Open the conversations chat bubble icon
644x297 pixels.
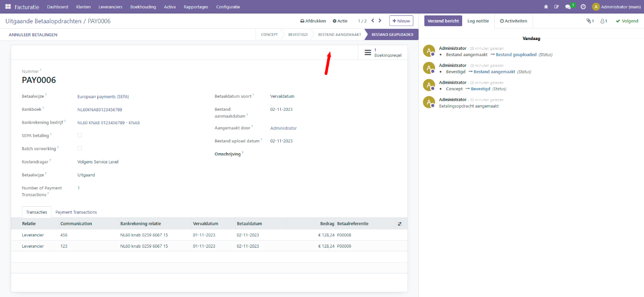[x=568, y=7]
